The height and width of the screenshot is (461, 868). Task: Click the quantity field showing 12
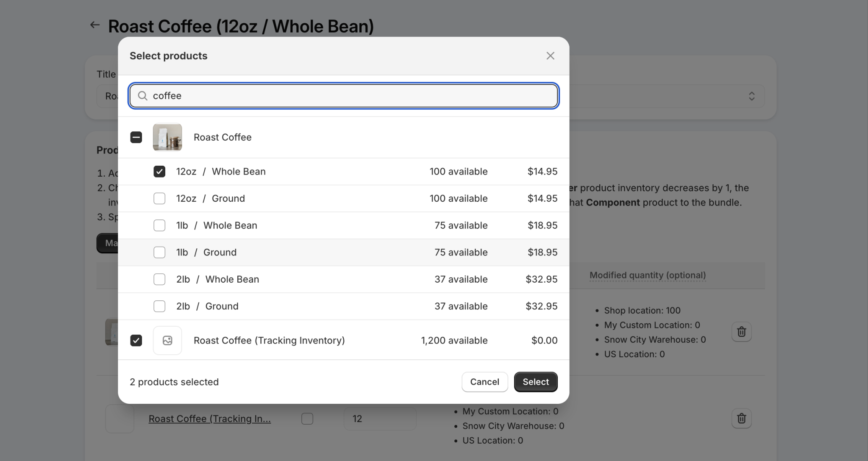click(x=379, y=418)
